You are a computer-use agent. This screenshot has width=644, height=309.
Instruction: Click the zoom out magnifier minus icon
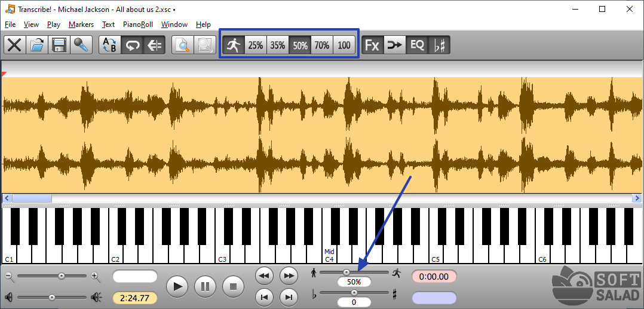[x=10, y=277]
